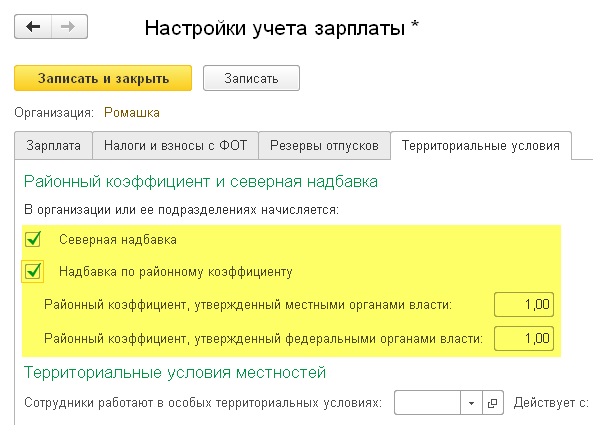Open the Ромашка organization link

point(132,112)
